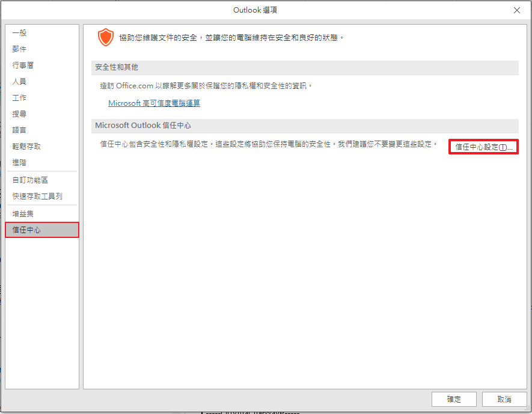Open the 進階 options category
Screen dimensions: 532x414
tap(19, 162)
